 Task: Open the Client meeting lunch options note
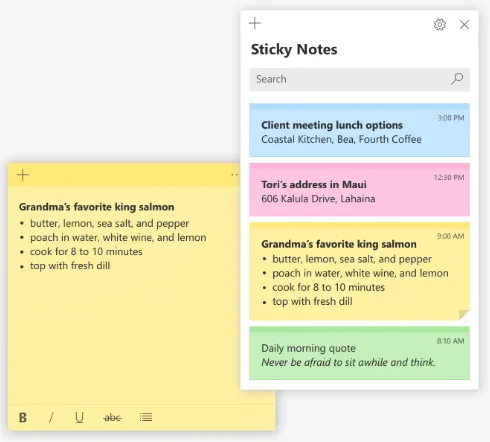pos(359,130)
